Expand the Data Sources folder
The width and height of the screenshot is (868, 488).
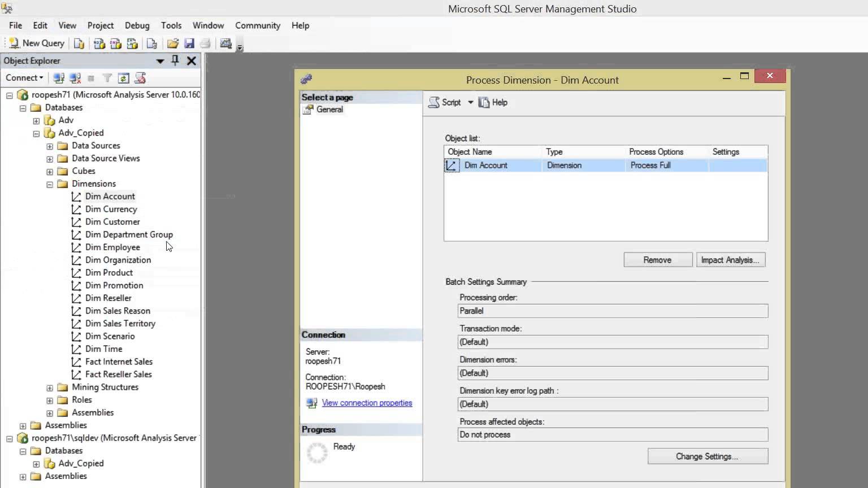click(50, 146)
